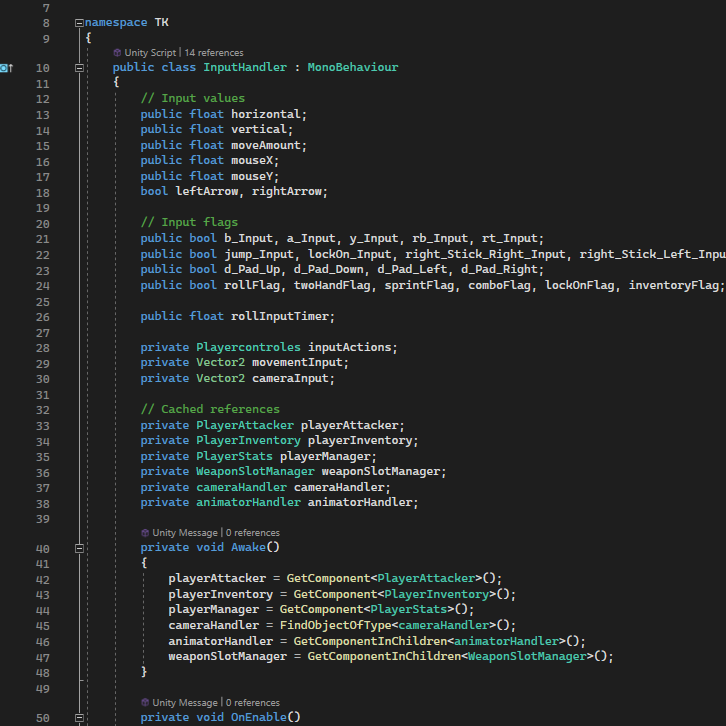
Task: Click 'Unity Message' label above Awake
Action: (185, 533)
